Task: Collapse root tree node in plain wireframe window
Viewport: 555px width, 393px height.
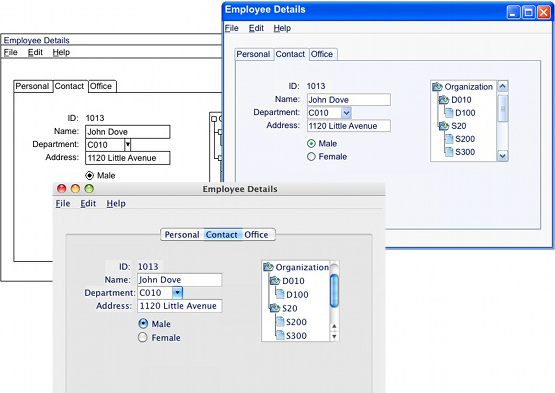Action: (214, 119)
